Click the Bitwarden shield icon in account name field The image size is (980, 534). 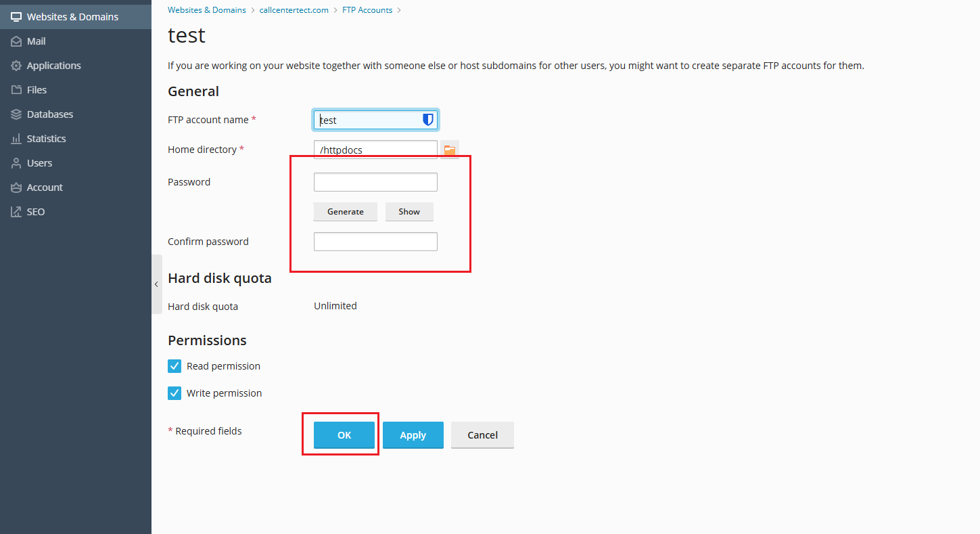click(x=427, y=120)
